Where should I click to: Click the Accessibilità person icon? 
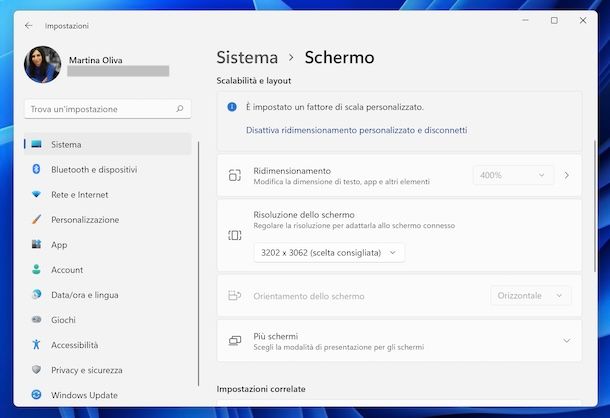tap(36, 345)
